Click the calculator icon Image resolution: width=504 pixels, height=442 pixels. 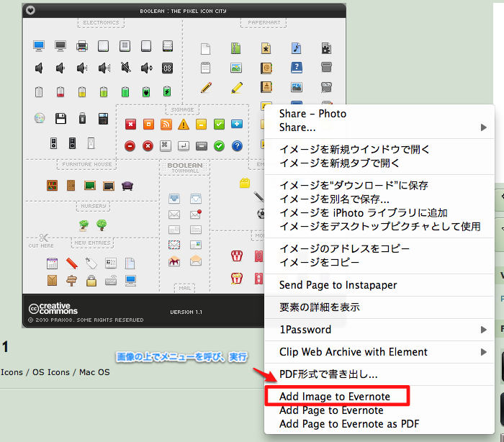(103, 119)
